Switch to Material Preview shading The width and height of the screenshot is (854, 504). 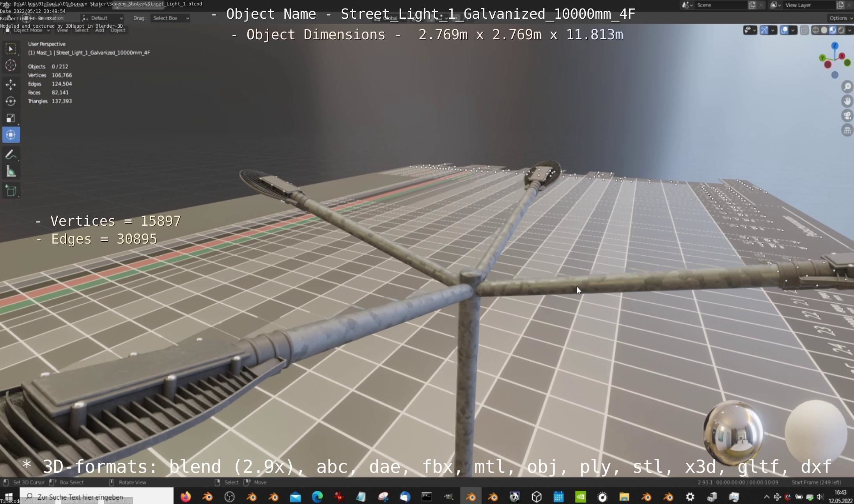(833, 30)
